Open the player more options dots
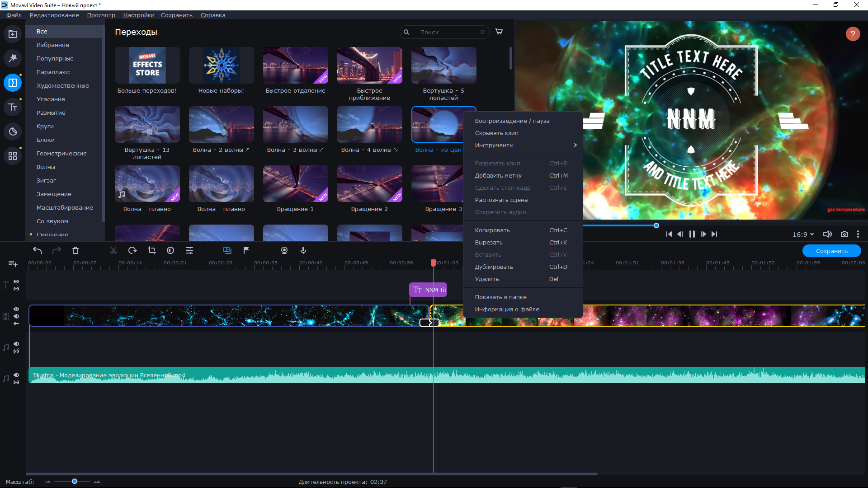Screen dimensions: 868x488 pos(858,234)
